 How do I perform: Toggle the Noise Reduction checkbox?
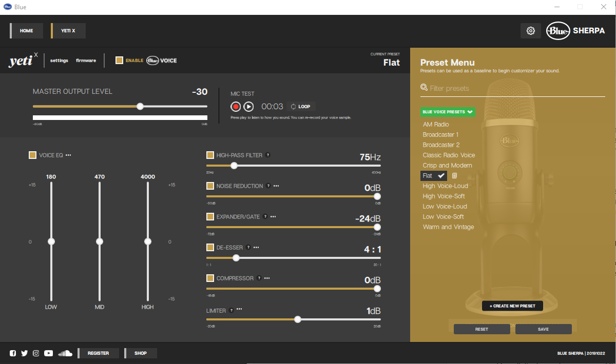point(210,186)
